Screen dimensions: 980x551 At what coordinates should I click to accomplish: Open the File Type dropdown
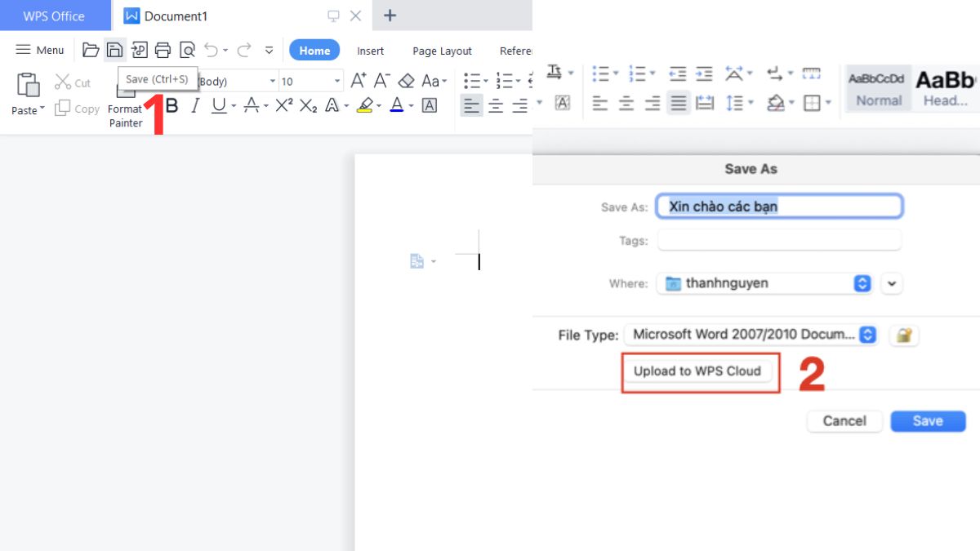pos(866,334)
